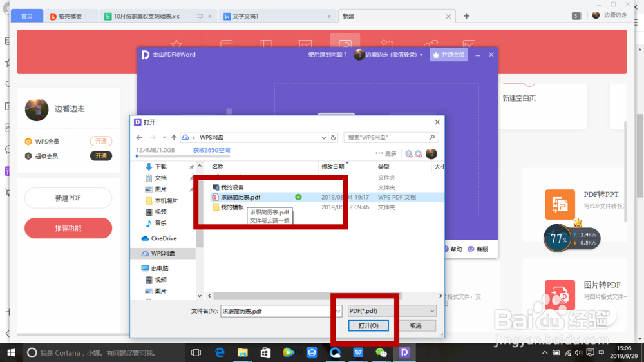The height and width of the screenshot is (362, 644).
Task: Switch to 稻壳模板 tab
Action: click(x=70, y=16)
